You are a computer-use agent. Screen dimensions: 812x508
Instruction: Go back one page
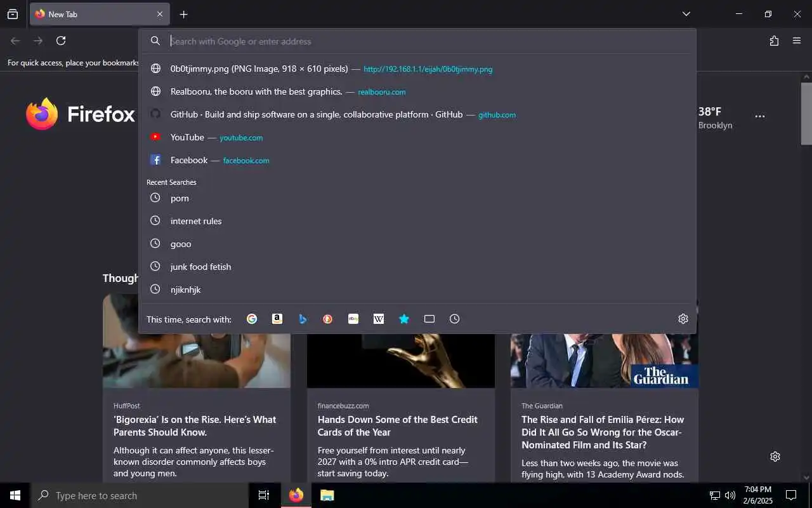tap(15, 41)
